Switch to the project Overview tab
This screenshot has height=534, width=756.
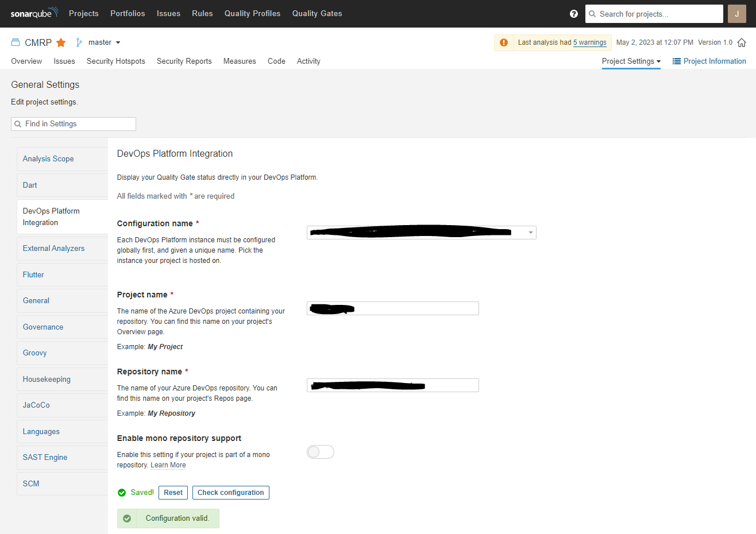(26, 61)
